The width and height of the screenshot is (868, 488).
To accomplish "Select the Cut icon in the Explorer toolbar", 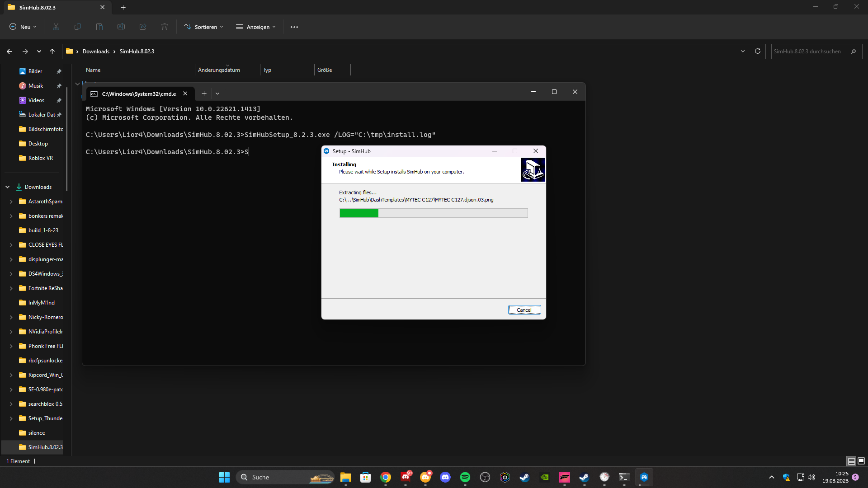I will pos(56,27).
